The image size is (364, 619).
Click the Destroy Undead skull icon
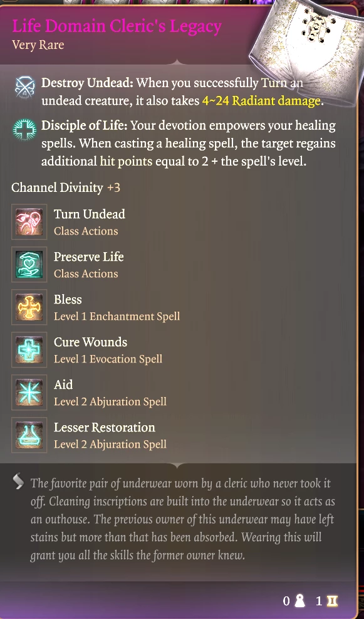(x=25, y=87)
